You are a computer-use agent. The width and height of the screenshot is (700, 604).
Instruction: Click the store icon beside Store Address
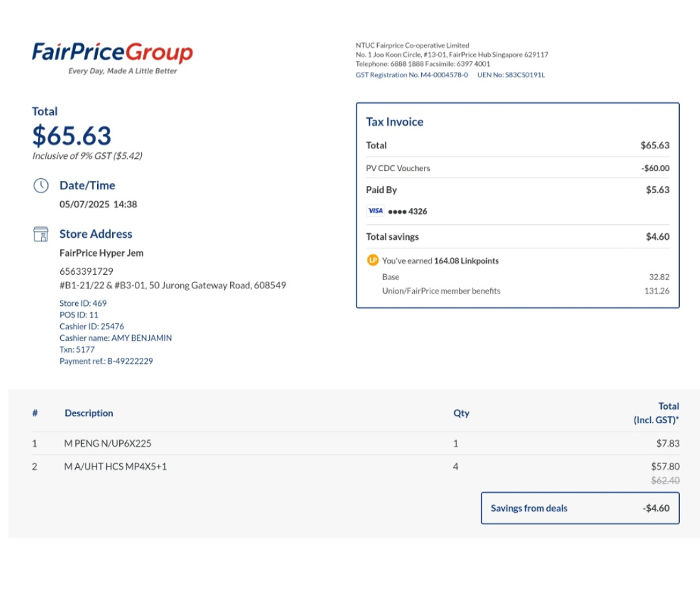41,234
